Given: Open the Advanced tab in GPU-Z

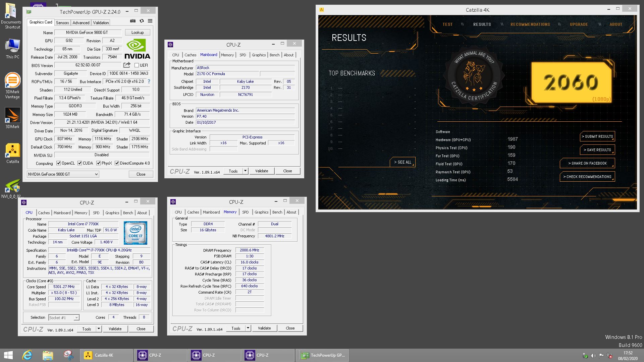Looking at the screenshot, I should click(81, 22).
